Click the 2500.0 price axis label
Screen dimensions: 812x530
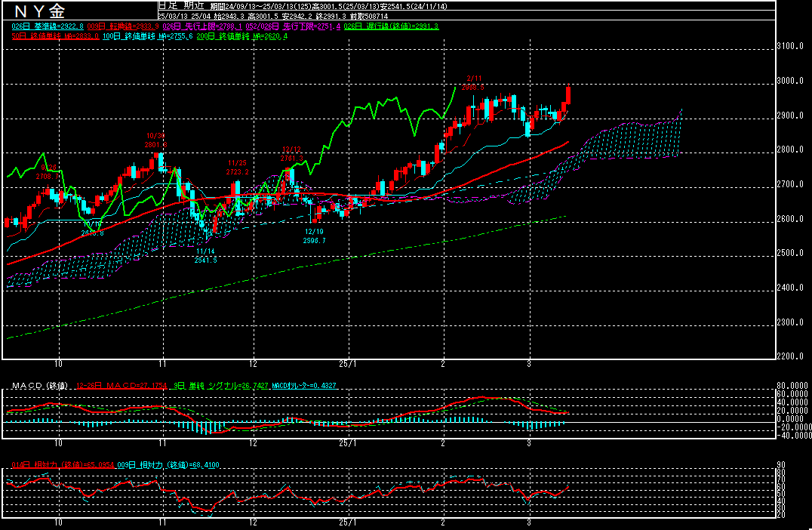point(790,254)
